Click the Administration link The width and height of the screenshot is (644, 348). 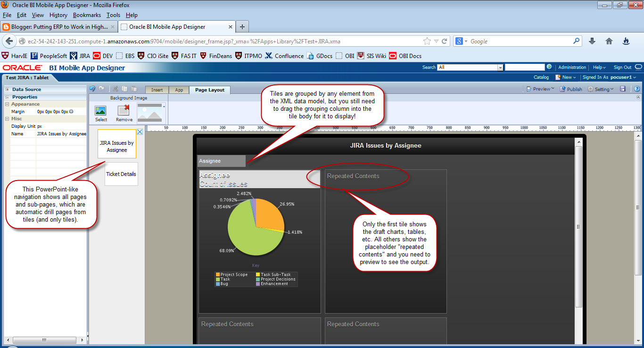click(572, 67)
